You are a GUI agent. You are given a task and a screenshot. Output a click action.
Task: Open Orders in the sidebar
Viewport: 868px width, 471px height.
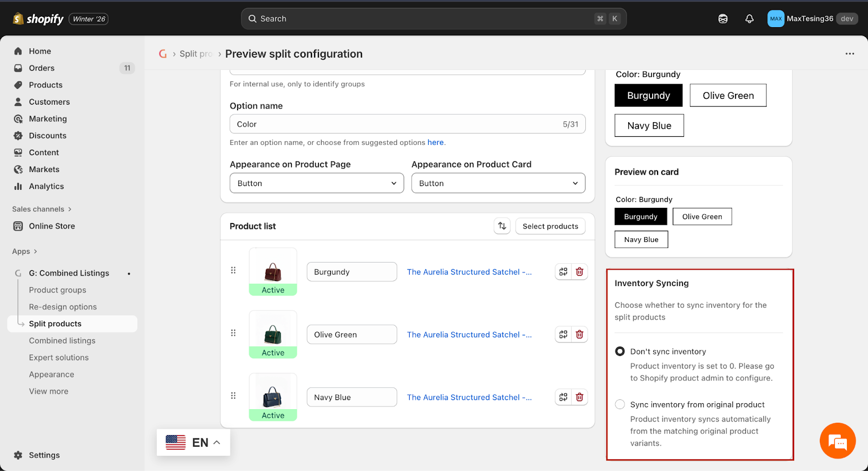42,68
